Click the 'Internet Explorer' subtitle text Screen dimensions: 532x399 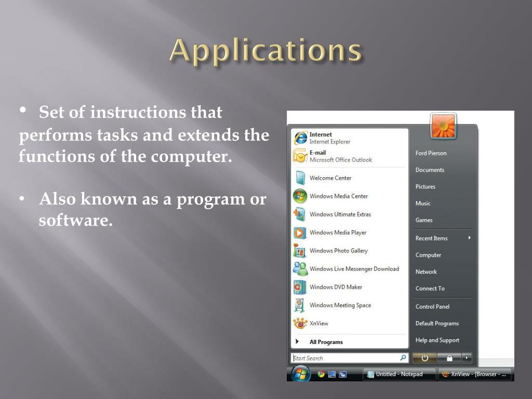pyautogui.click(x=330, y=142)
